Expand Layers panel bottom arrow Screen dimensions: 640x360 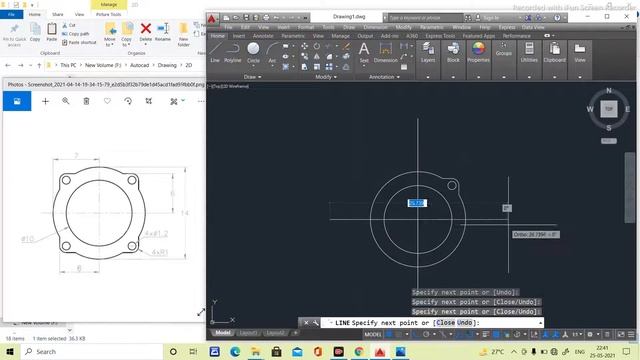click(x=428, y=77)
